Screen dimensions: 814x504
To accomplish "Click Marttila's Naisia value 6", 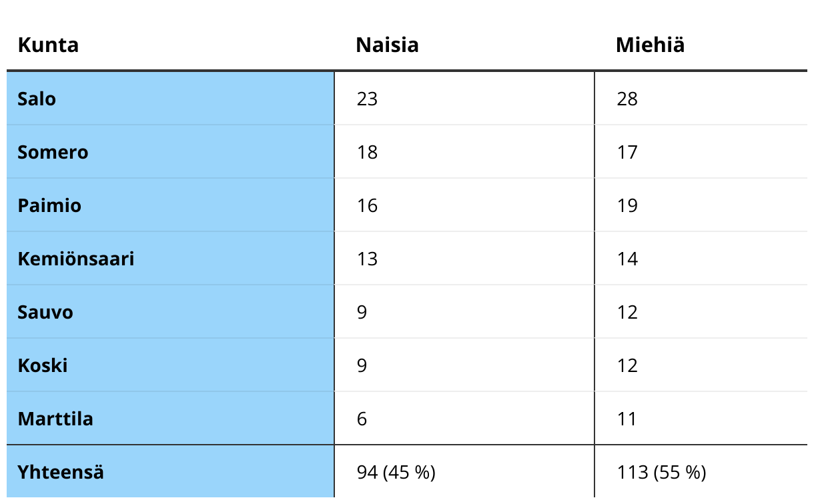I will pos(362,419).
